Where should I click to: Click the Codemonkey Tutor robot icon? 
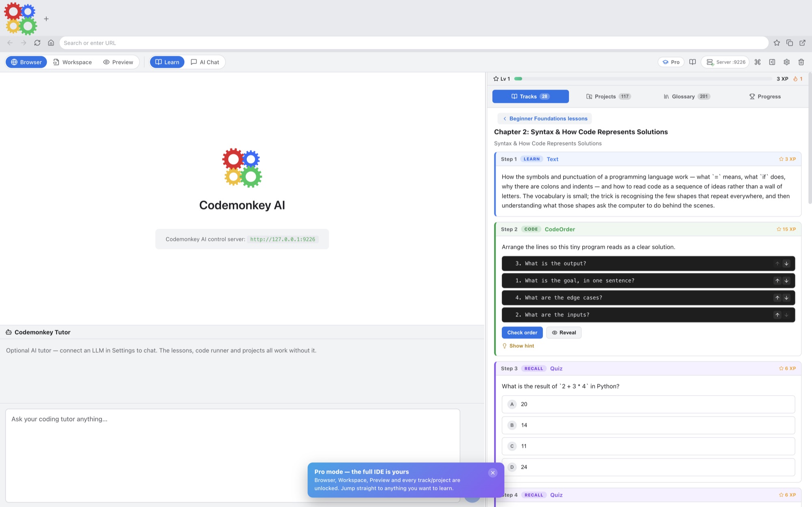[9, 332]
